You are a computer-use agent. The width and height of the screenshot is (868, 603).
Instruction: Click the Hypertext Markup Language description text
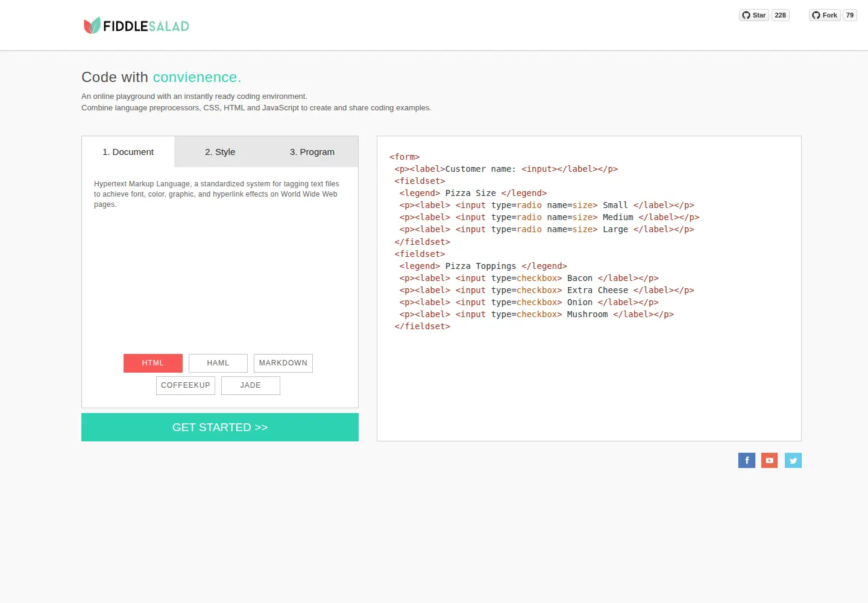pos(216,194)
